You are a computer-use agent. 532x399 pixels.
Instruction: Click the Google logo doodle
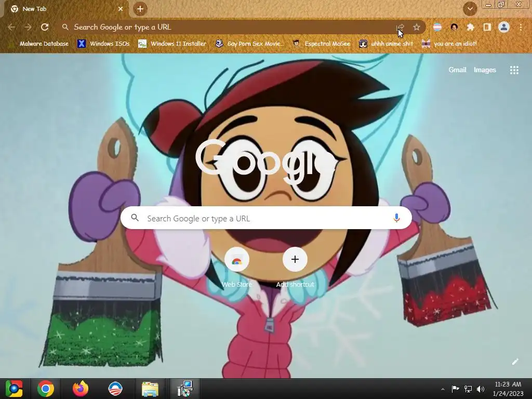click(267, 162)
